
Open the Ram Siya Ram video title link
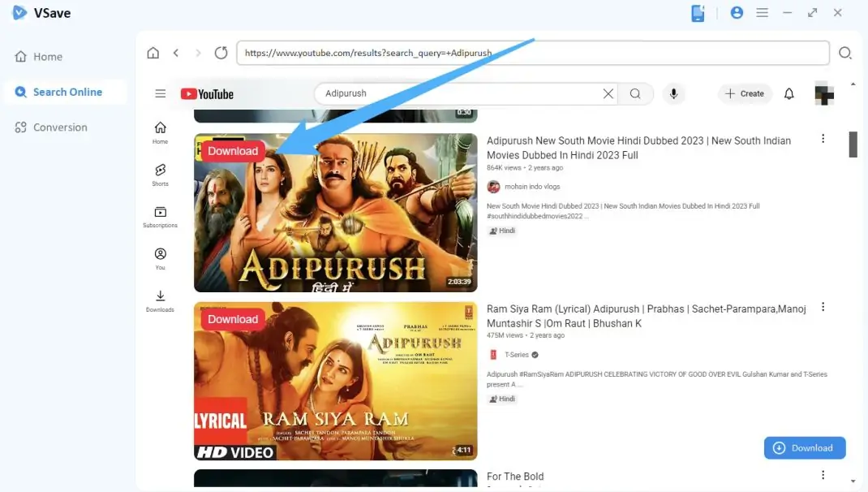pyautogui.click(x=646, y=316)
